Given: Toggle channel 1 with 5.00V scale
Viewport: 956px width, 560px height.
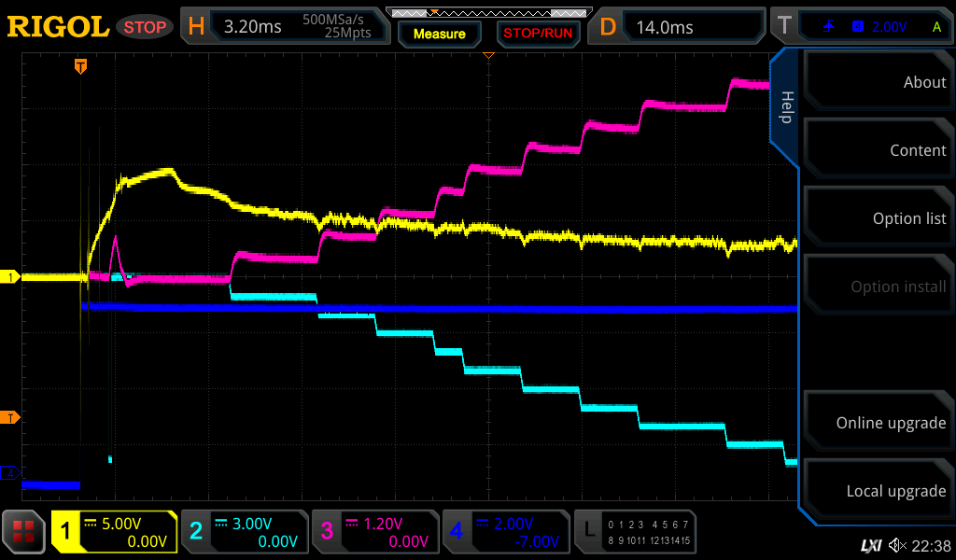Looking at the screenshot, I should click(114, 532).
